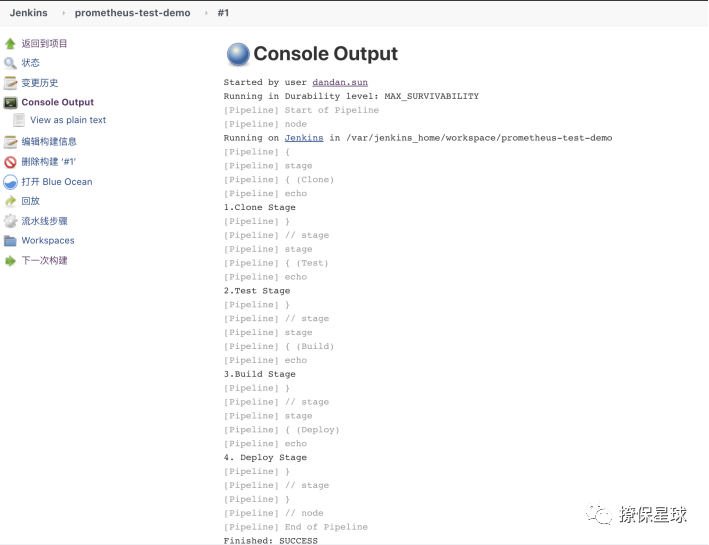Viewport: 709px width, 545px height.
Task: Click the gear icon beside 流水线步骤
Action: (10, 221)
